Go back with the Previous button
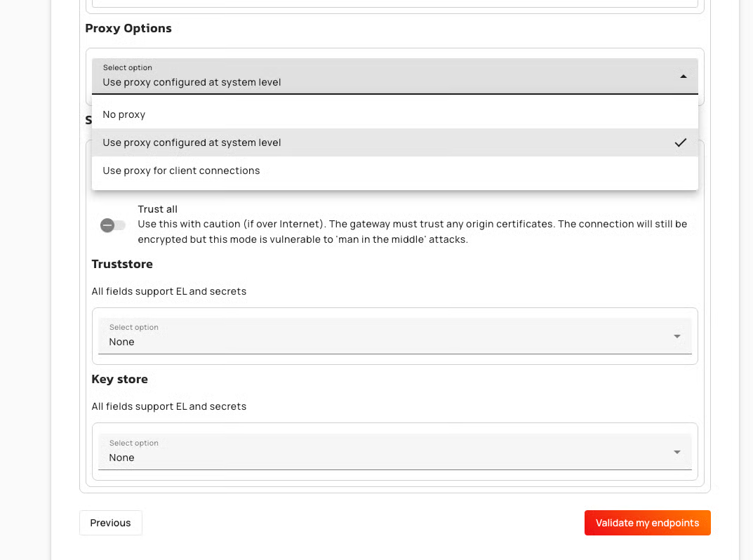Image resolution: width=753 pixels, height=560 pixels. click(x=110, y=523)
